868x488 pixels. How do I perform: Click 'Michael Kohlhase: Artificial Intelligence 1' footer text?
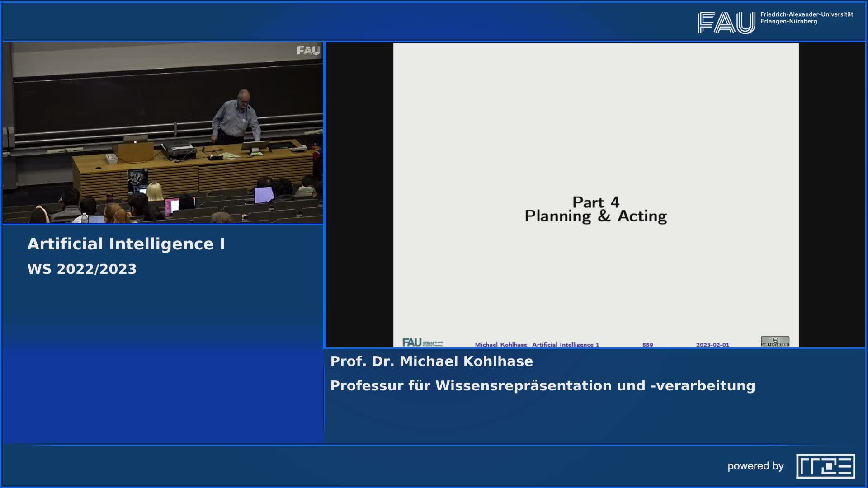point(537,345)
